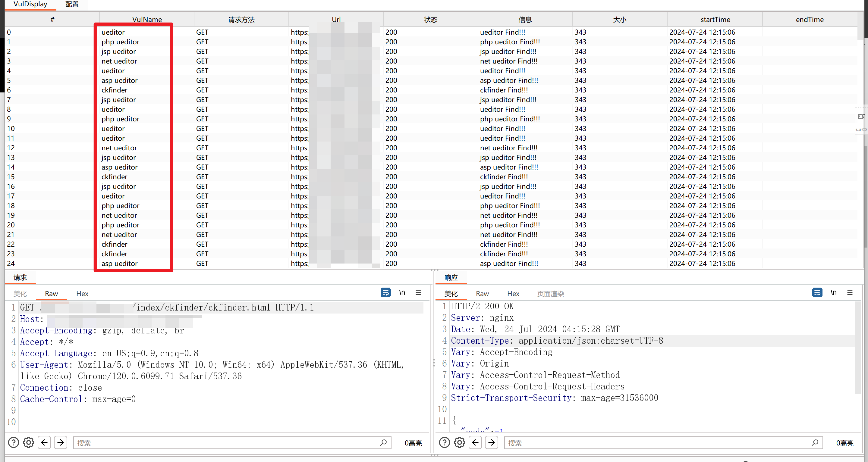
Task: Switch to the VulDisplay tab
Action: [x=30, y=5]
